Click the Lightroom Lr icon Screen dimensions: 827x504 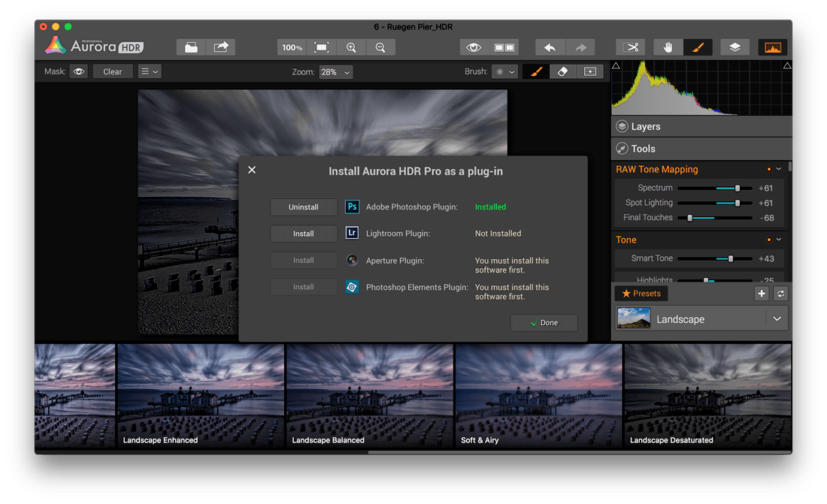(352, 233)
